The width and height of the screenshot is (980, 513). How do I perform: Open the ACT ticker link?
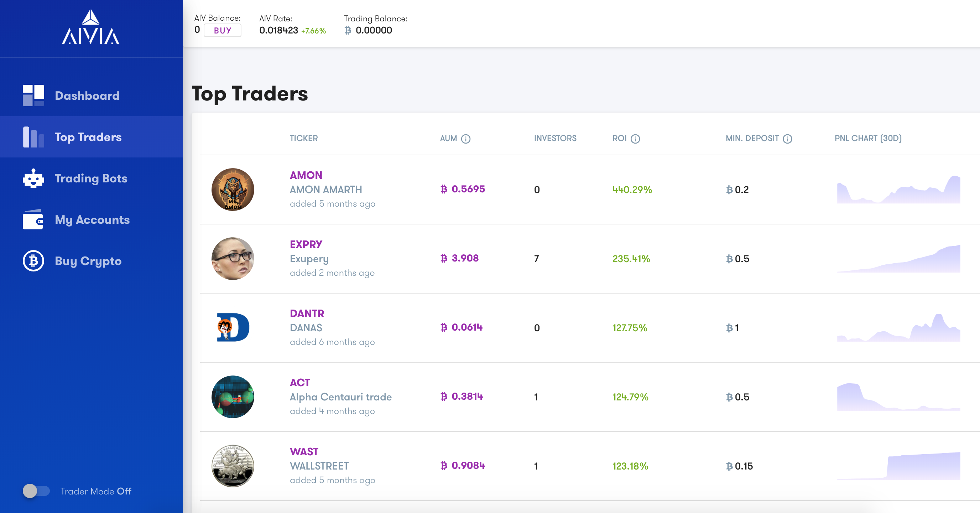point(300,383)
